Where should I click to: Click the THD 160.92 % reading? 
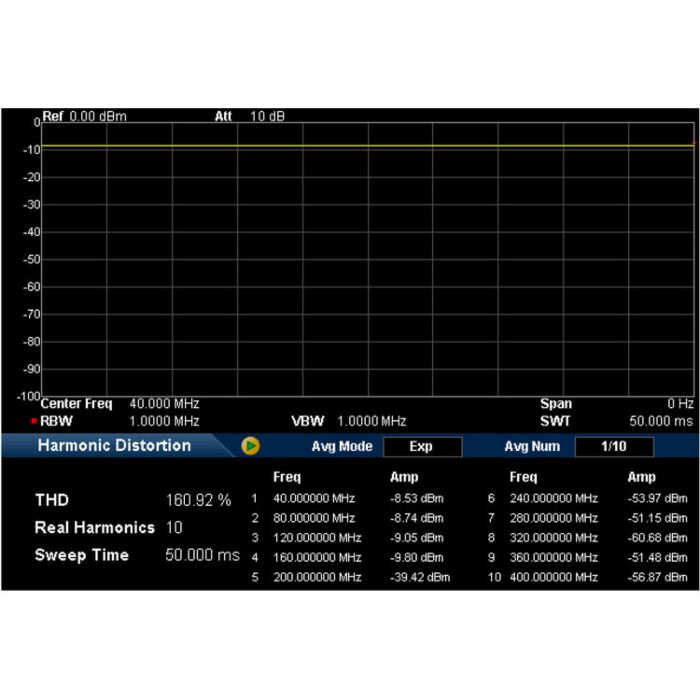tap(198, 500)
